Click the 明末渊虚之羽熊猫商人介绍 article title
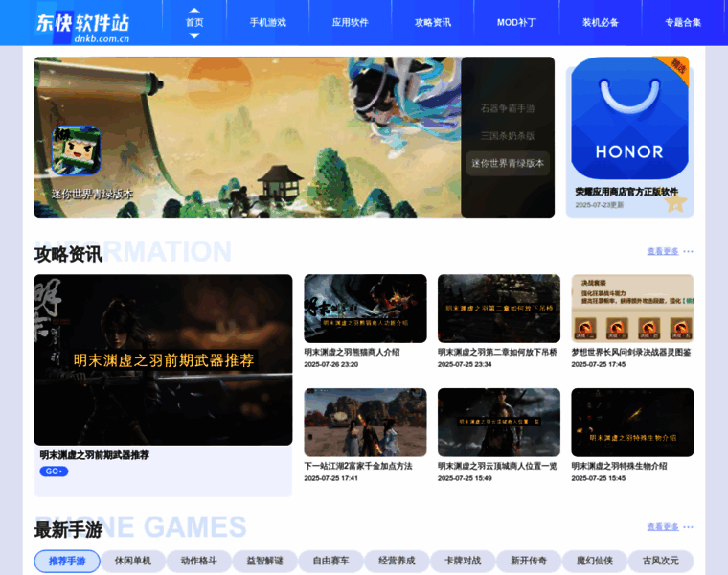 click(x=352, y=352)
